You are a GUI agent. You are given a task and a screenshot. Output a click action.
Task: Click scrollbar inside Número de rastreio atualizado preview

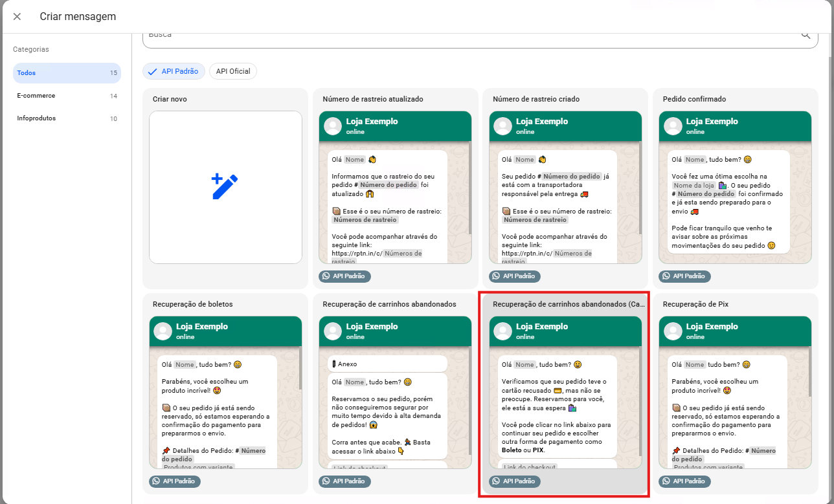click(470, 188)
